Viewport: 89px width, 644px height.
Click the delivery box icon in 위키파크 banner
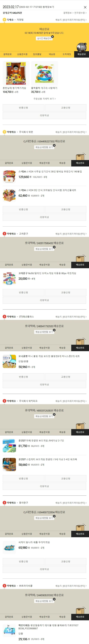click(x=80, y=426)
